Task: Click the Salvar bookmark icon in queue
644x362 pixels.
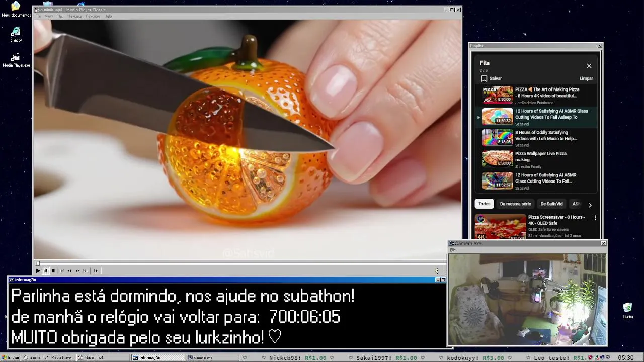Action: point(484,78)
